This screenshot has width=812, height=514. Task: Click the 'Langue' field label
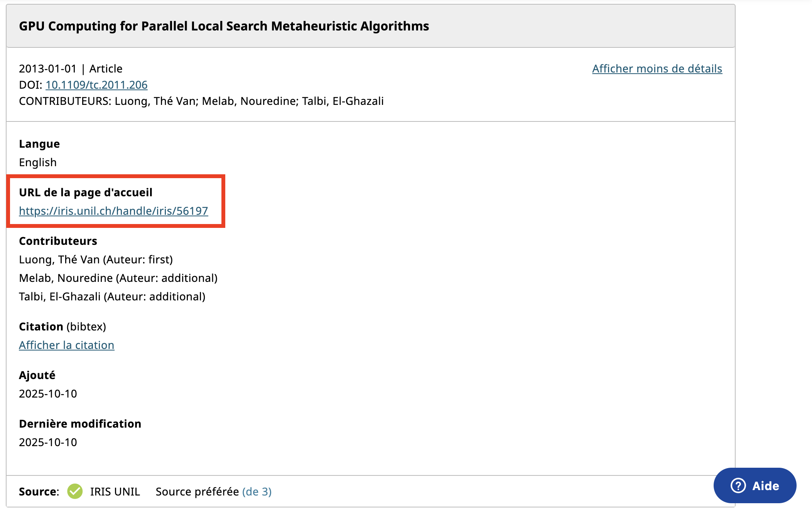39,144
